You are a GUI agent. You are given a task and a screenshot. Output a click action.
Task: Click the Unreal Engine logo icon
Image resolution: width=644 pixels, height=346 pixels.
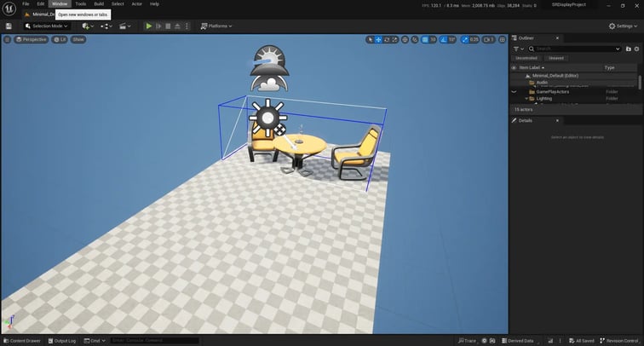(9, 9)
